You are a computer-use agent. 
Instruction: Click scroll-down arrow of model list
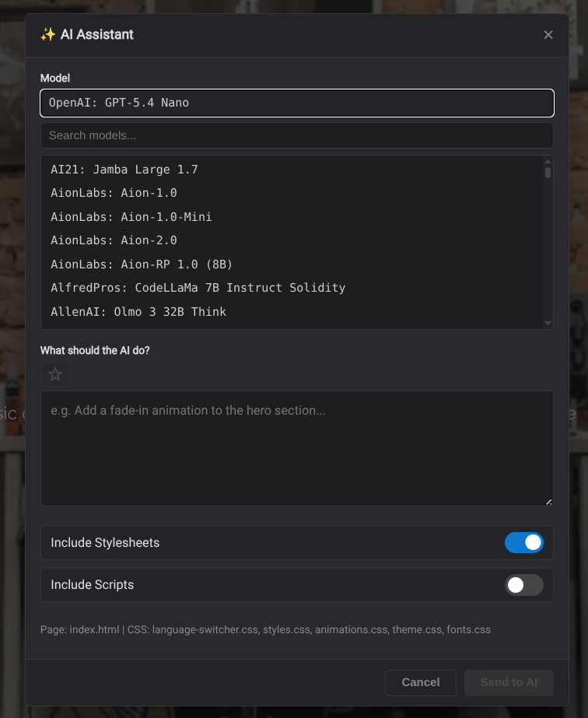(548, 323)
